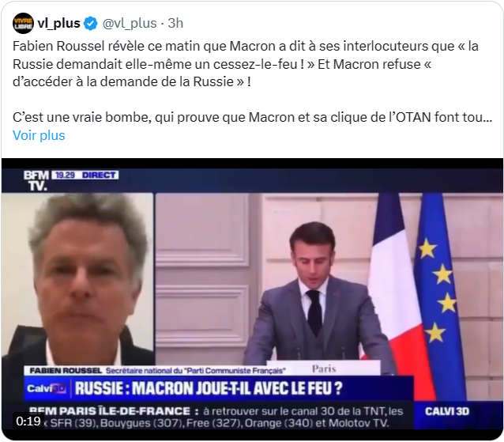This screenshot has height=442, width=504.
Task: Click the @vl_plus handle
Action: coord(130,24)
